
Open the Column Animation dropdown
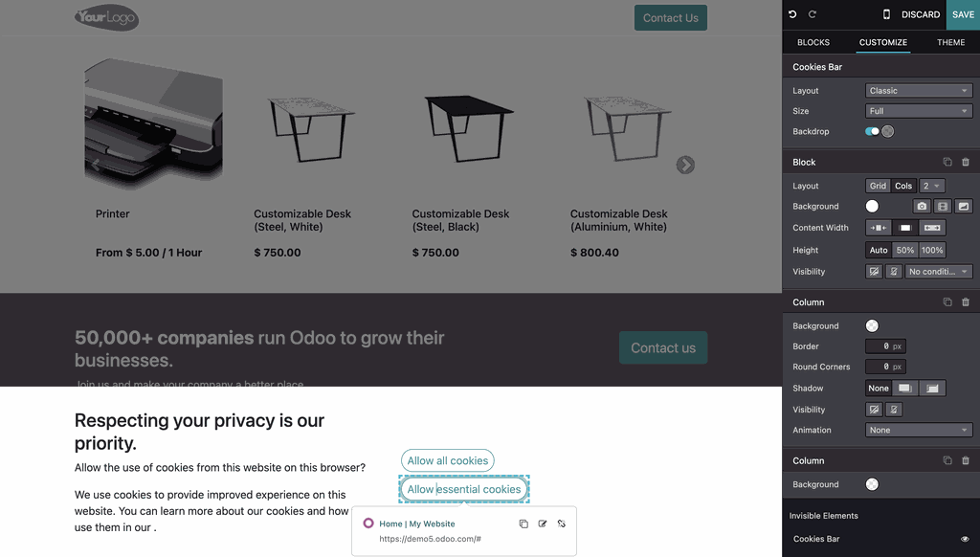point(918,430)
